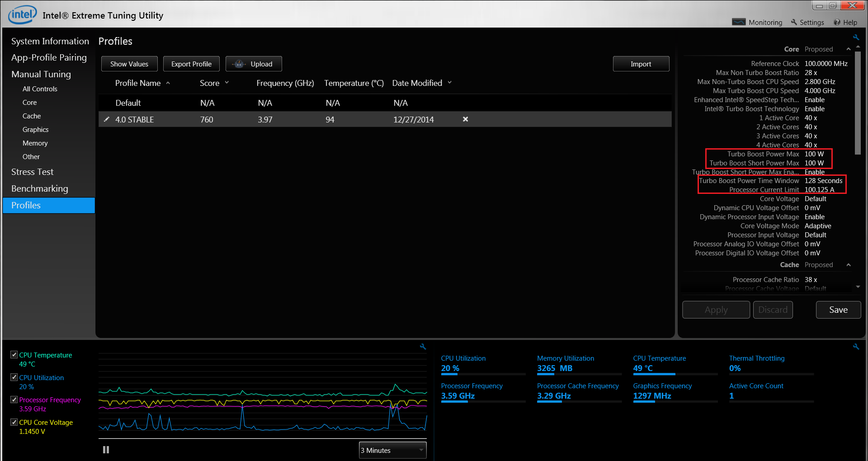Click Active Core Count value 1
The width and height of the screenshot is (868, 461).
pos(731,396)
